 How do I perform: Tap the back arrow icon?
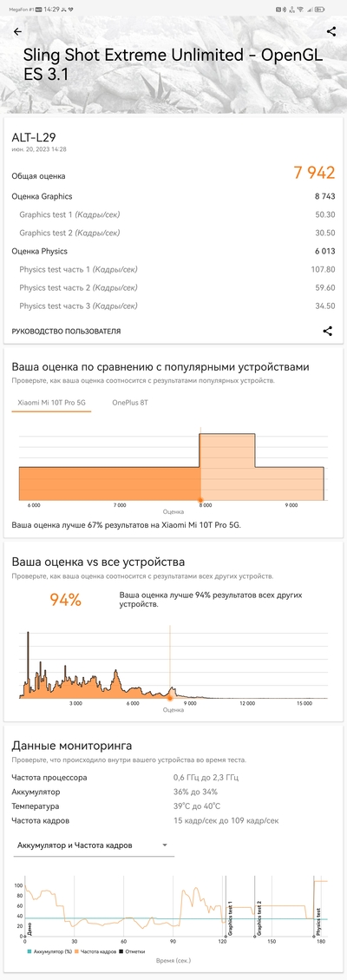coord(17,32)
